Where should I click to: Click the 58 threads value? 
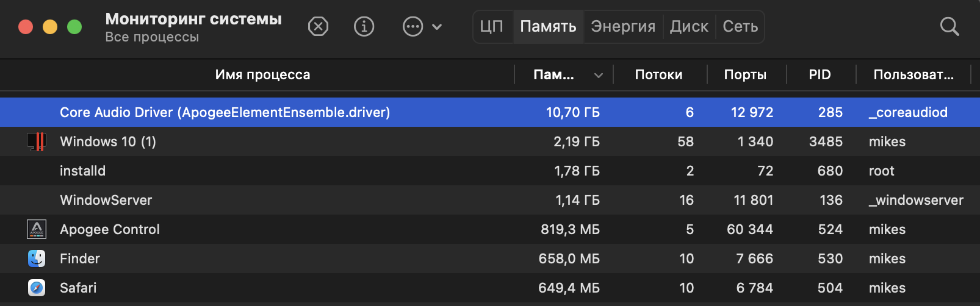tap(685, 141)
